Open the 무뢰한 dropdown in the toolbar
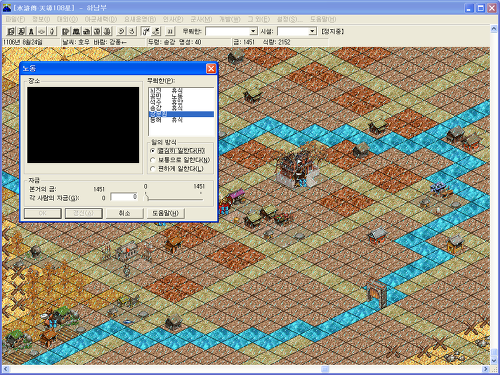 click(253, 31)
